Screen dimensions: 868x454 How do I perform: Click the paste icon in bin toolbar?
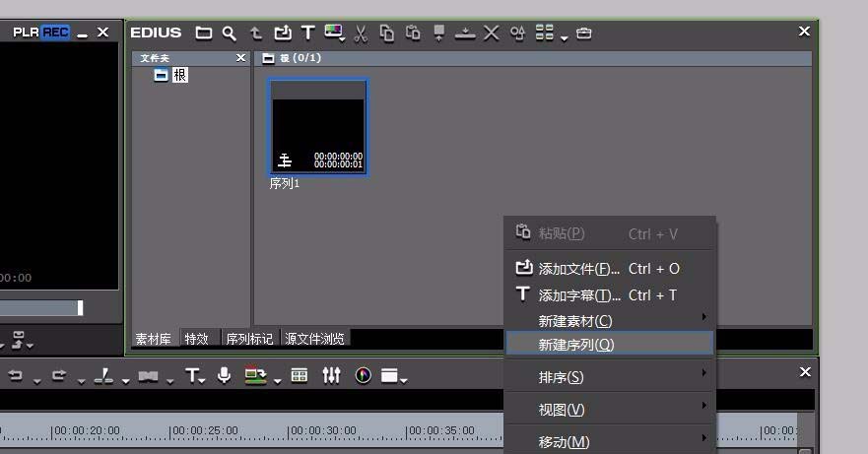413,33
